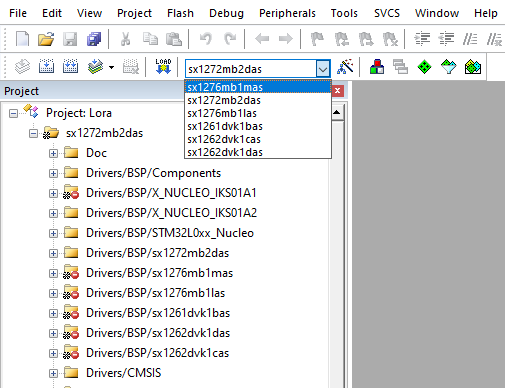Select sx1262dvk1cas in target list
505x388 pixels.
[258, 139]
